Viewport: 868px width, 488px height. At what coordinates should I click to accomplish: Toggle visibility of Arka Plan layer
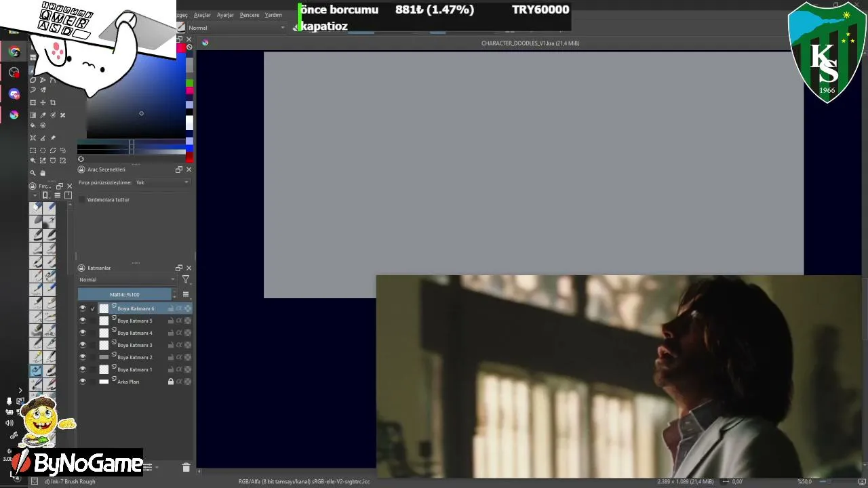click(x=83, y=382)
